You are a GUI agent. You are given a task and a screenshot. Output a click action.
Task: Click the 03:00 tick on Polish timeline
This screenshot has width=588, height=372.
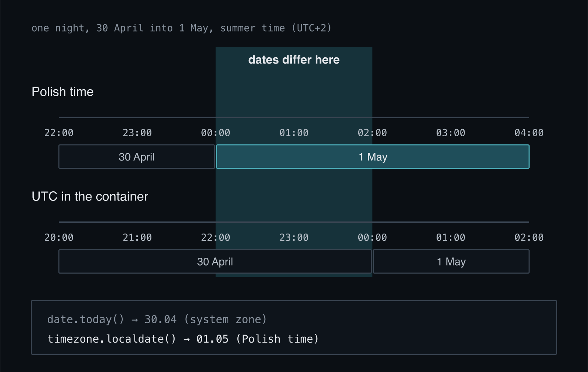[x=451, y=133]
